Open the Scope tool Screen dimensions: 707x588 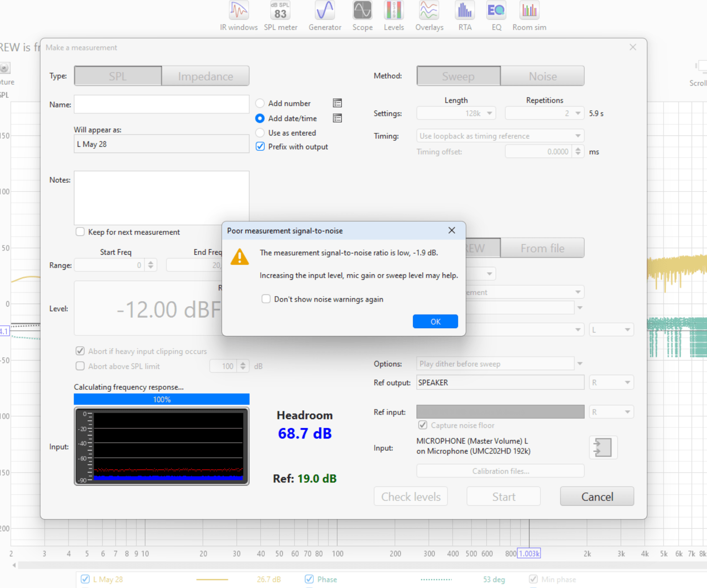pos(362,16)
